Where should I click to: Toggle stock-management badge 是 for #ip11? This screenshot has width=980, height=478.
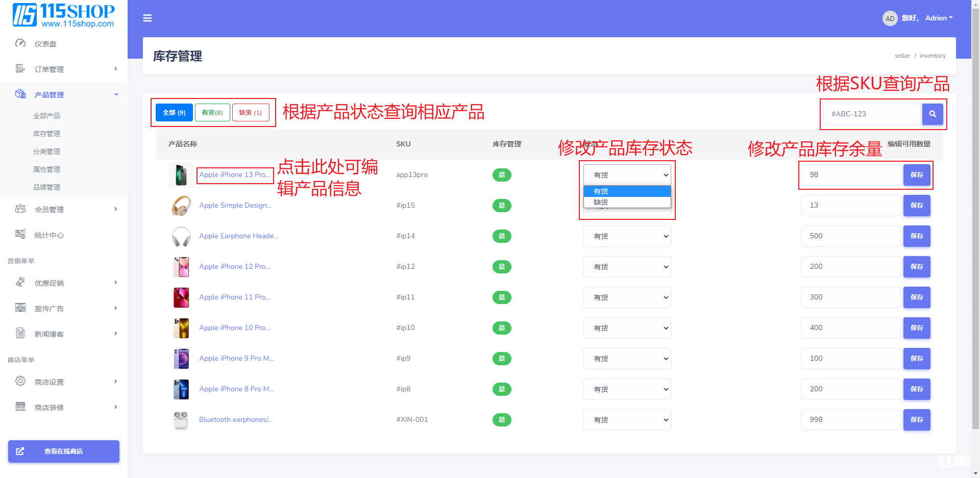502,297
